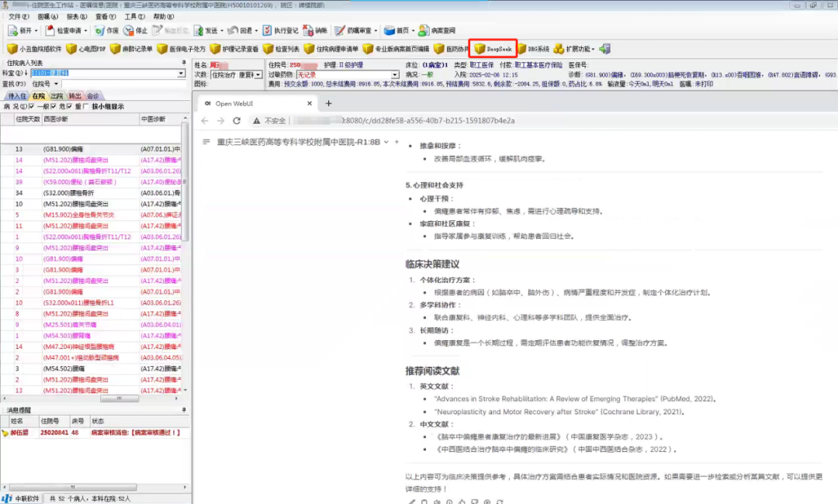
Task: Expand the 次数 dropdown
Action: tap(258, 74)
